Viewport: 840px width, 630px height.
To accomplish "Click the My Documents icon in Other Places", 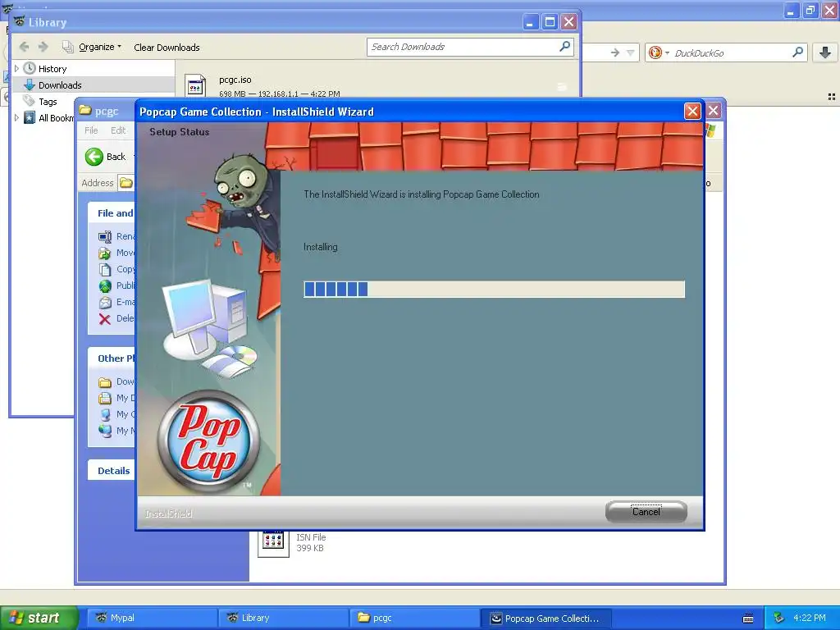I will [x=105, y=398].
